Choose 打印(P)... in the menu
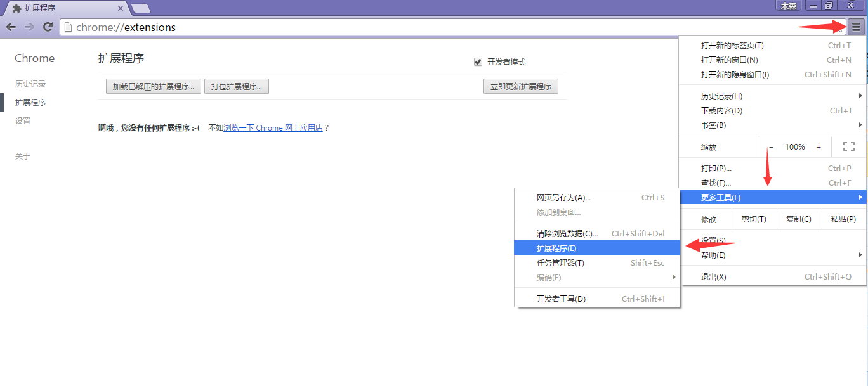868x386 pixels. pyautogui.click(x=772, y=168)
